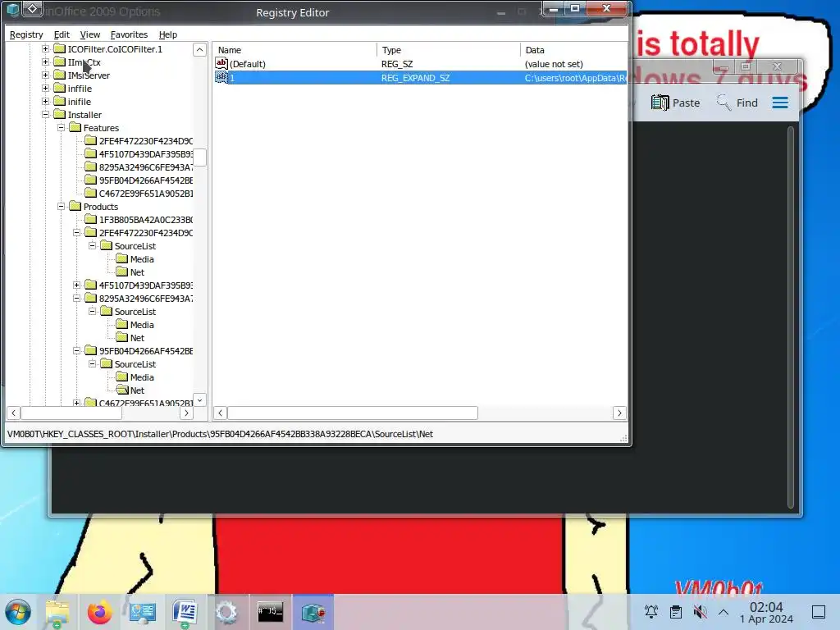
Task: Select 8295A32496C6FE943A7 under Features
Action: (146, 167)
